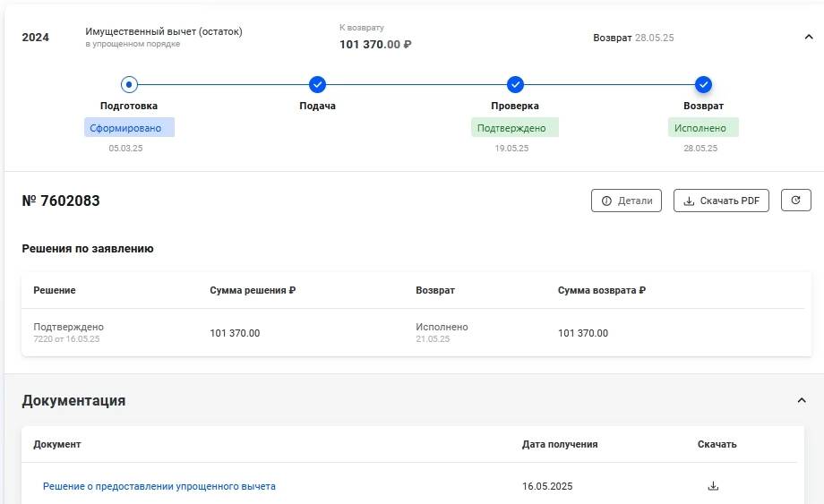The width and height of the screenshot is (824, 504).
Task: Click the Дата получения column header
Action: pyautogui.click(x=560, y=444)
